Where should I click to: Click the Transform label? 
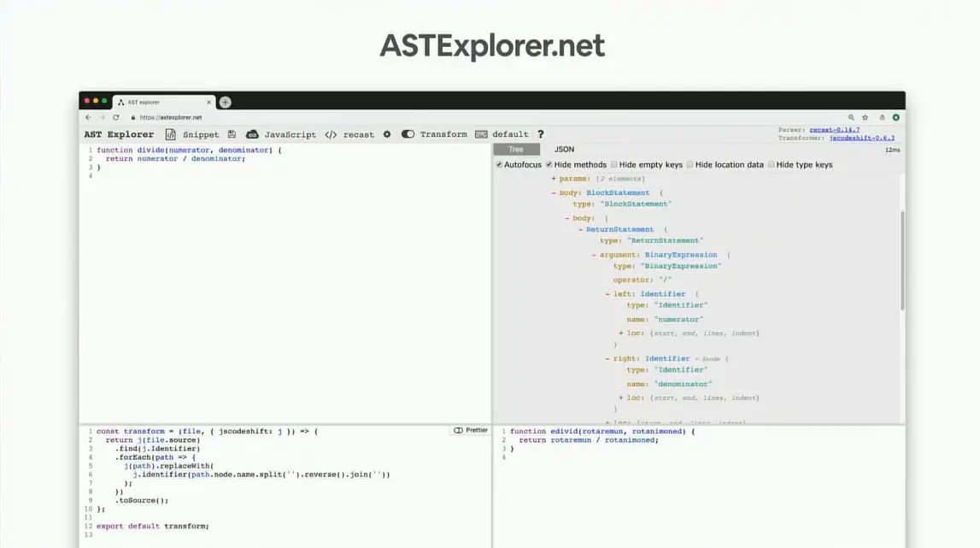[x=443, y=134]
